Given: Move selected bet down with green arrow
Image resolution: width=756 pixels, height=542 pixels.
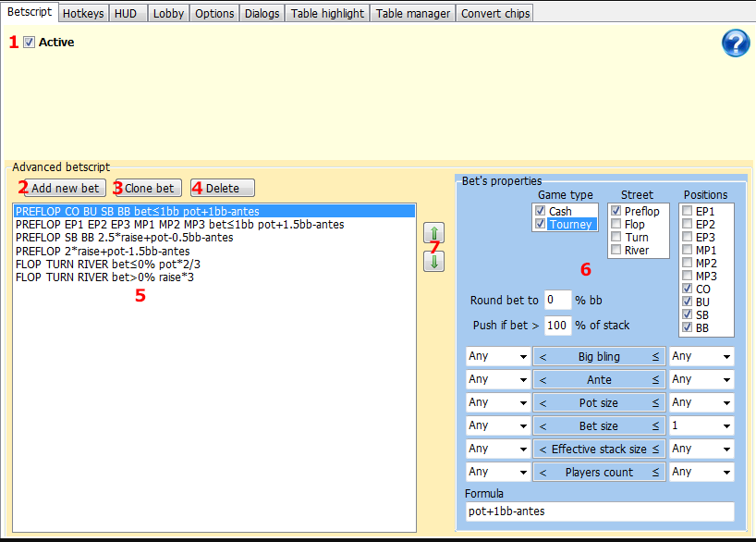Looking at the screenshot, I should pos(434,262).
